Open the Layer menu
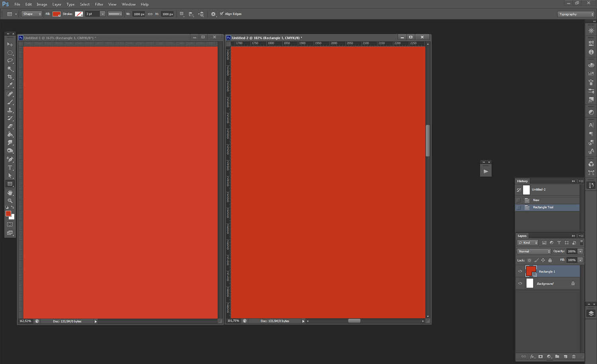Viewport: 597px width, 364px height. [x=57, y=4]
